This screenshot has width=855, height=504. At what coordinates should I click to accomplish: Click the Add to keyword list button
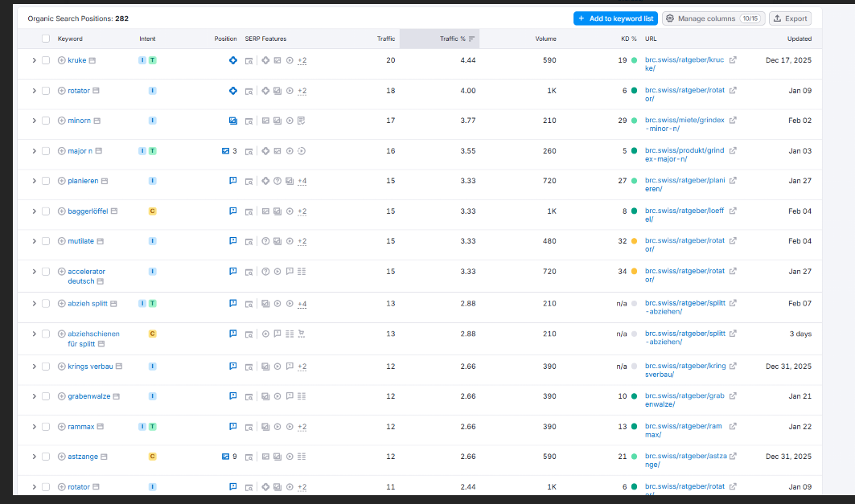click(x=615, y=18)
